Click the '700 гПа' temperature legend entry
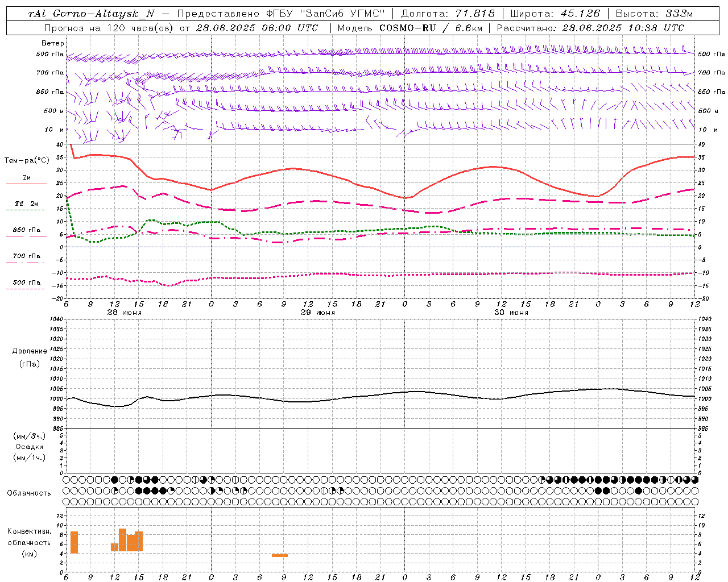 click(27, 256)
